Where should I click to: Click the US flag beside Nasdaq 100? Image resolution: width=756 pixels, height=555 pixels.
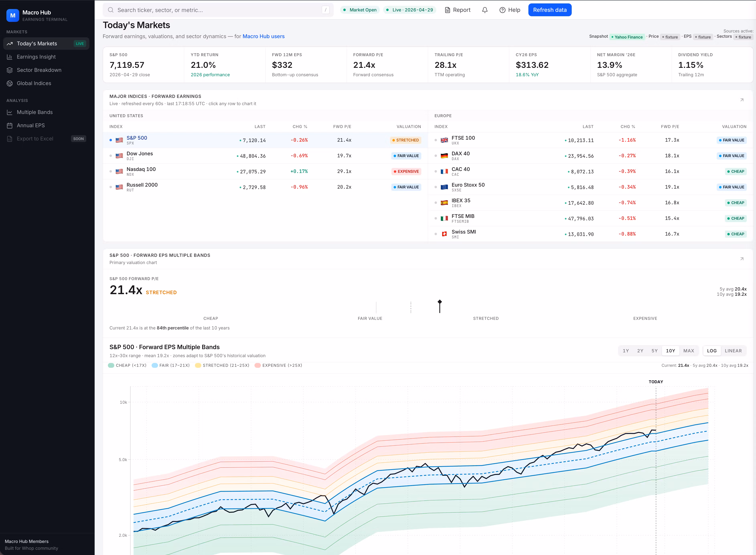[119, 171]
